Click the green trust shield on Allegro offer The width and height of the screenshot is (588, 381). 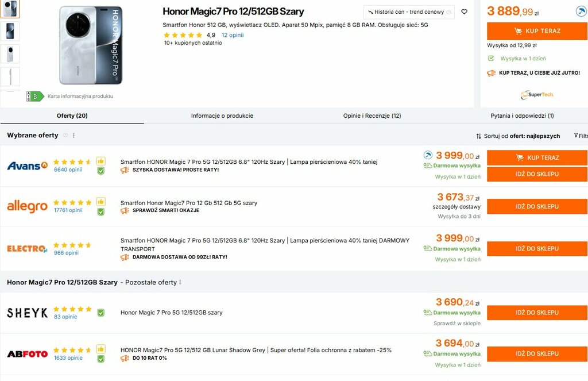[100, 211]
